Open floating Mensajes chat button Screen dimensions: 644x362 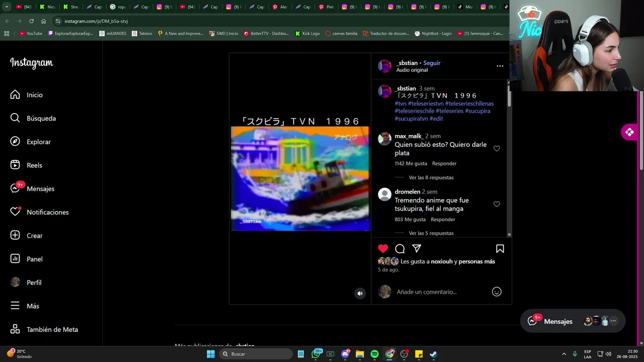click(x=573, y=321)
